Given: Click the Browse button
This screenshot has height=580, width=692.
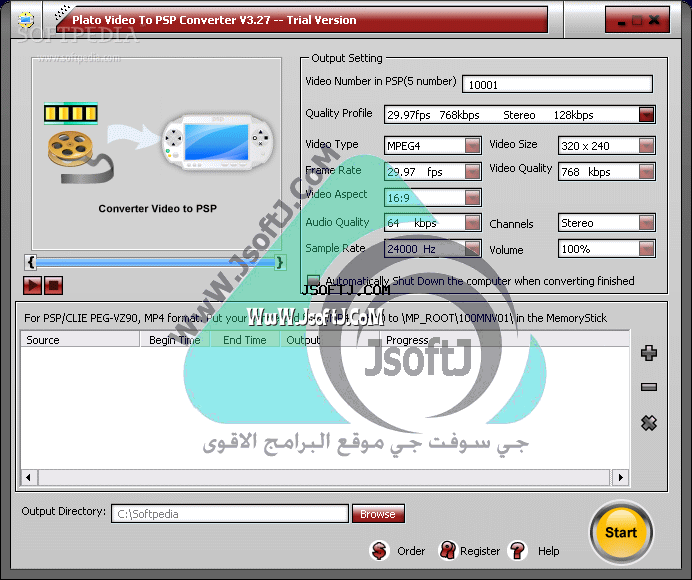Looking at the screenshot, I should coord(378,514).
